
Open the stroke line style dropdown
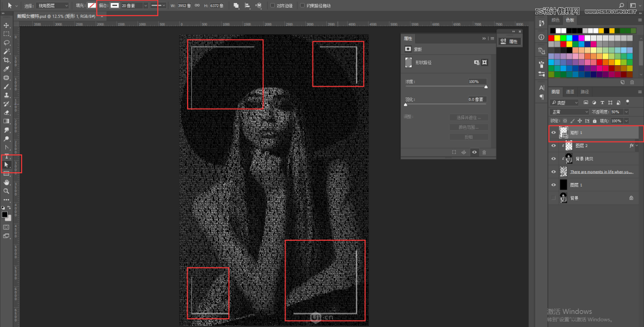[158, 6]
